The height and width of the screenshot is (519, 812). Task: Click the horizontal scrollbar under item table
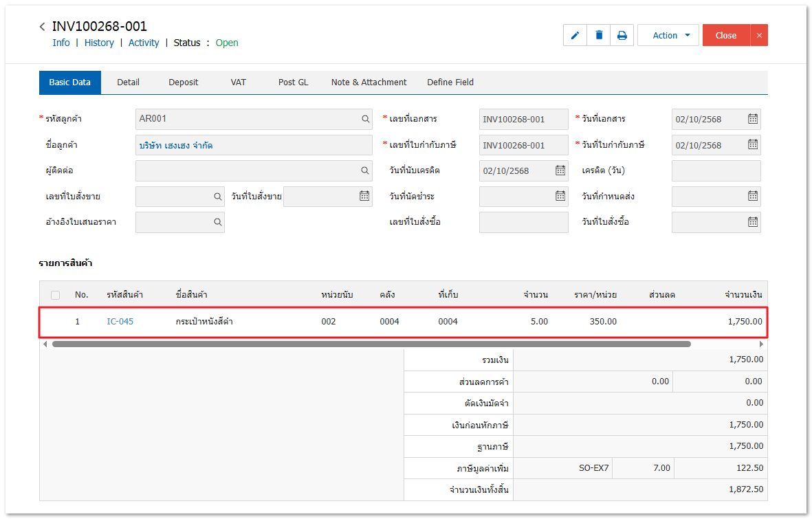(x=371, y=344)
